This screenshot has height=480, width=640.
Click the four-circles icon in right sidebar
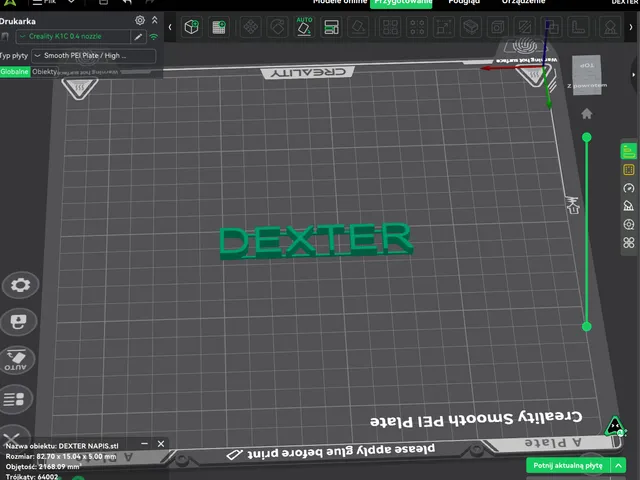pyautogui.click(x=629, y=243)
